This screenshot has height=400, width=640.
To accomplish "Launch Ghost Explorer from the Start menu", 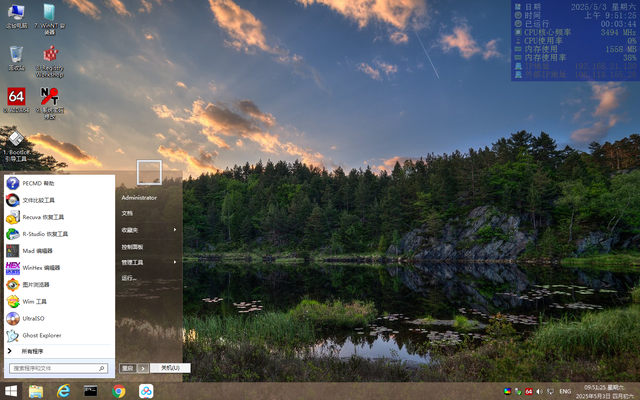I will (x=59, y=336).
